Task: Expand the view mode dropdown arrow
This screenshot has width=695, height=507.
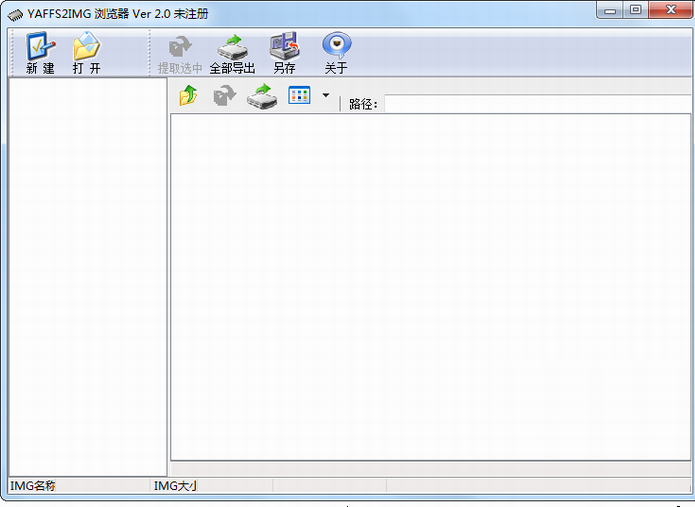Action: (325, 96)
